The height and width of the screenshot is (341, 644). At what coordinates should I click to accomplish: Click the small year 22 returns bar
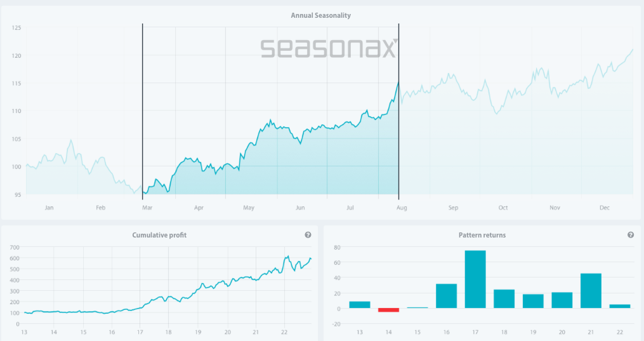(620, 306)
